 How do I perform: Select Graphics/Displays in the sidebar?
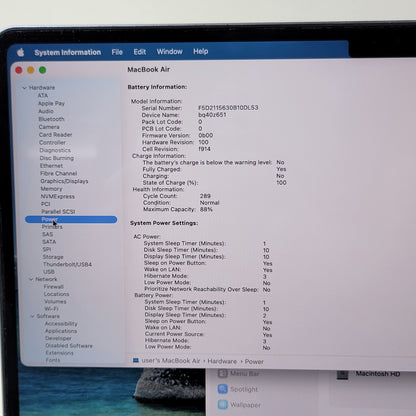click(64, 181)
